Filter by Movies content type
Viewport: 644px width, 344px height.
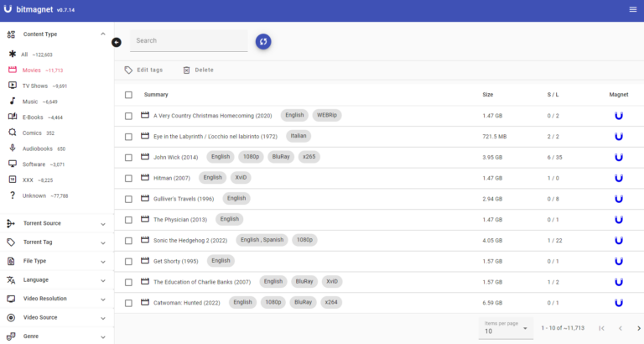(35, 70)
